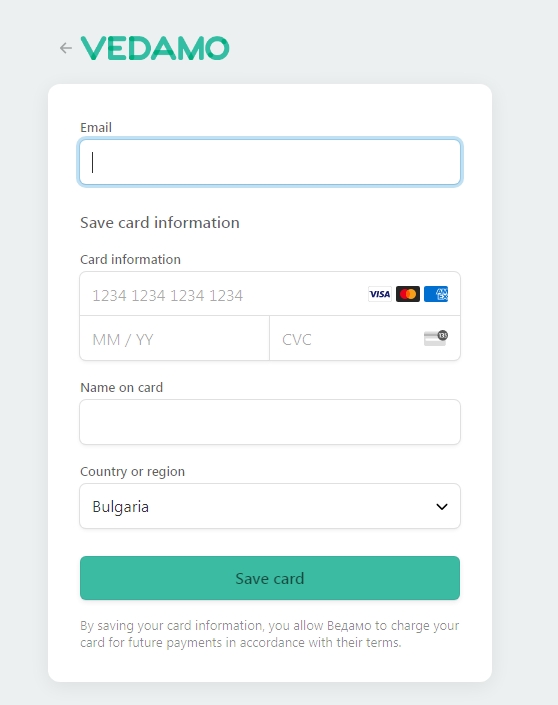Image resolution: width=558 pixels, height=705 pixels.
Task: Click the Country or region label
Action: [x=133, y=472]
